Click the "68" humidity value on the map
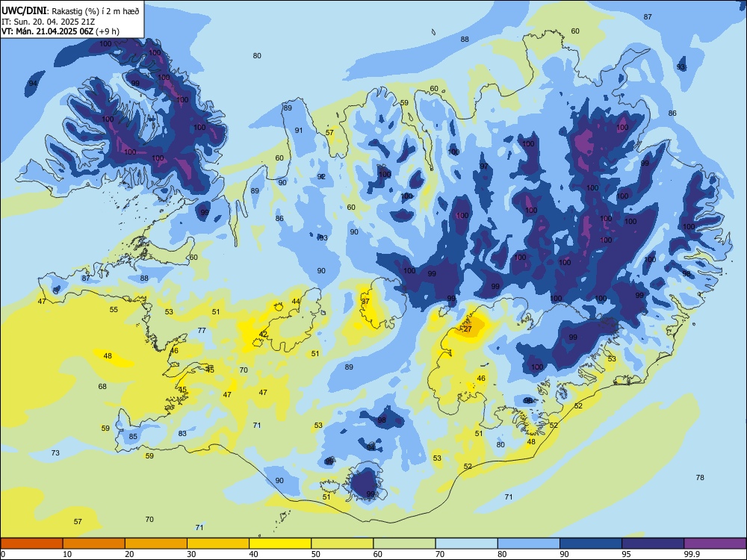The height and width of the screenshot is (560, 747). [102, 386]
